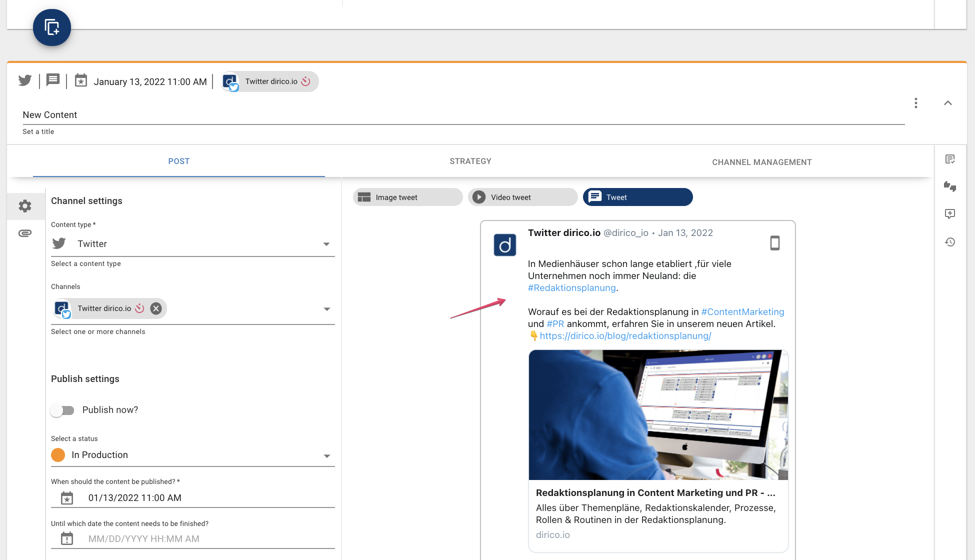The image size is (975, 560).
Task: Click the dirico.io domain in link card
Action: click(553, 535)
